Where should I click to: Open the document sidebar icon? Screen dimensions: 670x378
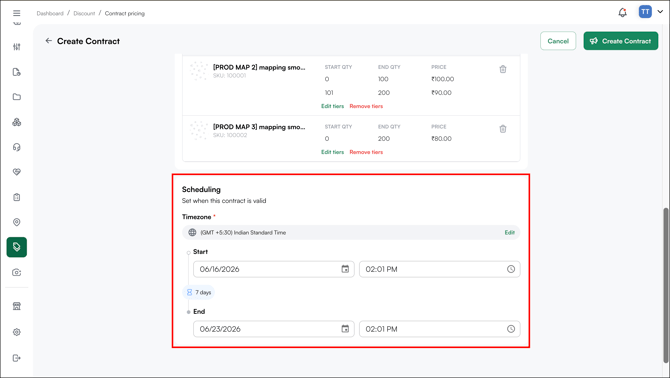(x=17, y=72)
